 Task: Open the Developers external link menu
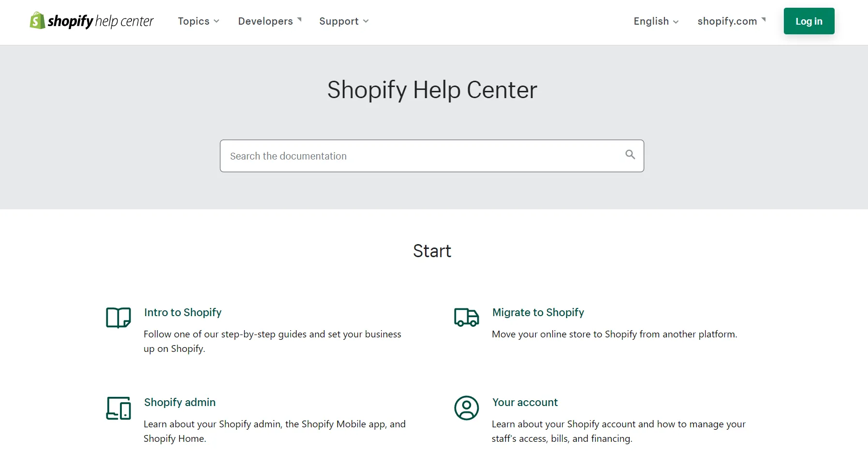click(x=270, y=21)
